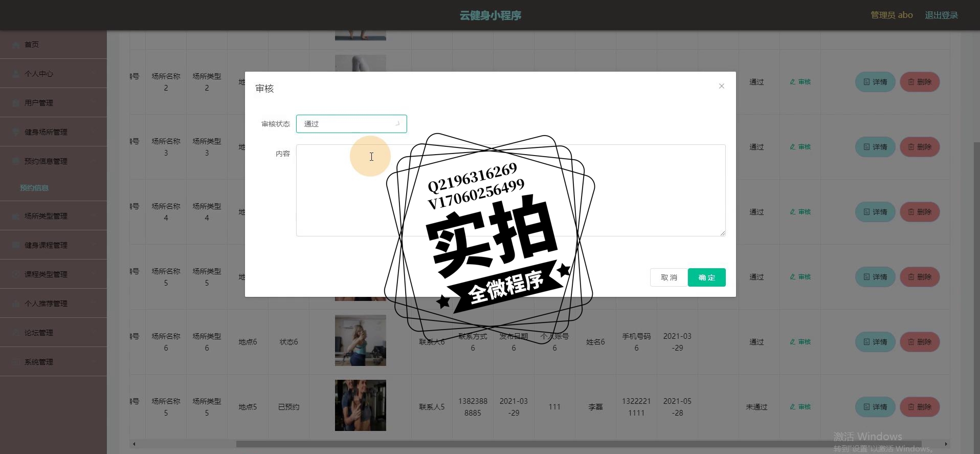Click the photo thumbnail in the 场所名称6 row
This screenshot has width=980, height=454.
point(361,340)
